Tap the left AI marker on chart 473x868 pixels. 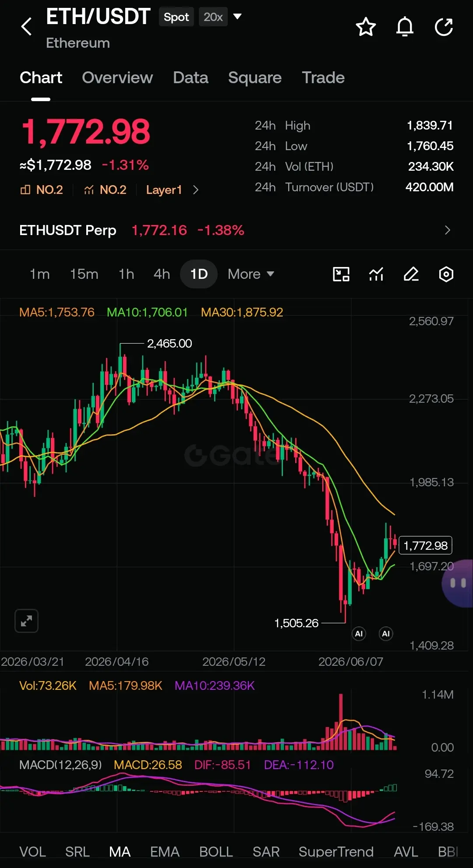pyautogui.click(x=359, y=634)
